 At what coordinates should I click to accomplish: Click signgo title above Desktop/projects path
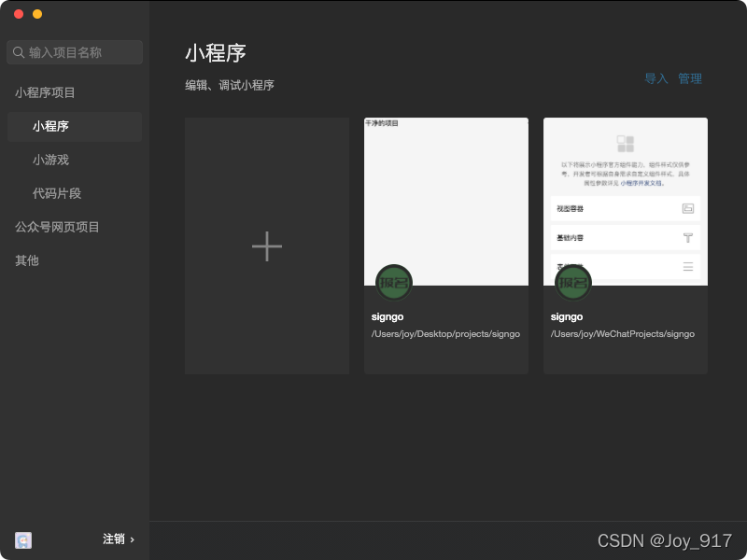click(388, 316)
